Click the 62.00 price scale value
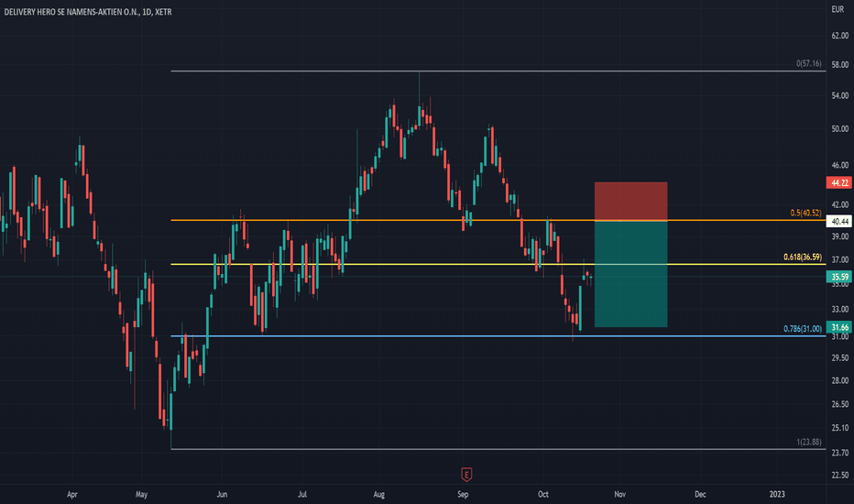The height and width of the screenshot is (504, 854). (x=840, y=36)
